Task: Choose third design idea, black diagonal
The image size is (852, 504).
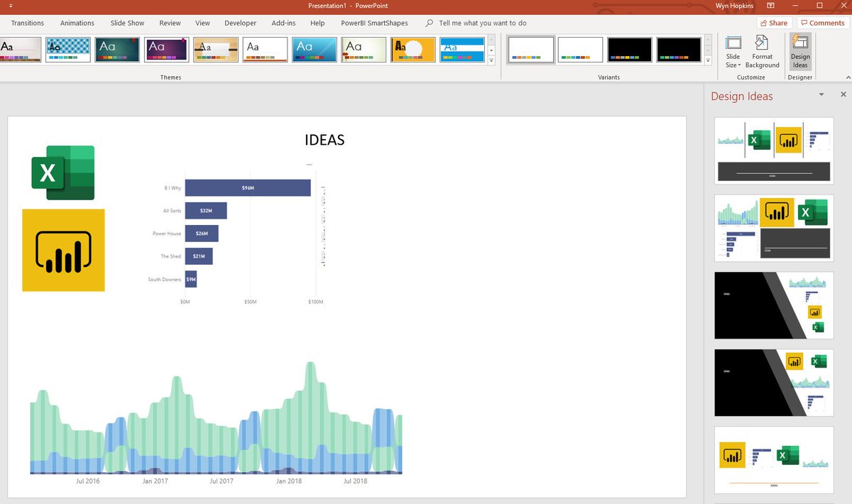Action: (x=774, y=305)
